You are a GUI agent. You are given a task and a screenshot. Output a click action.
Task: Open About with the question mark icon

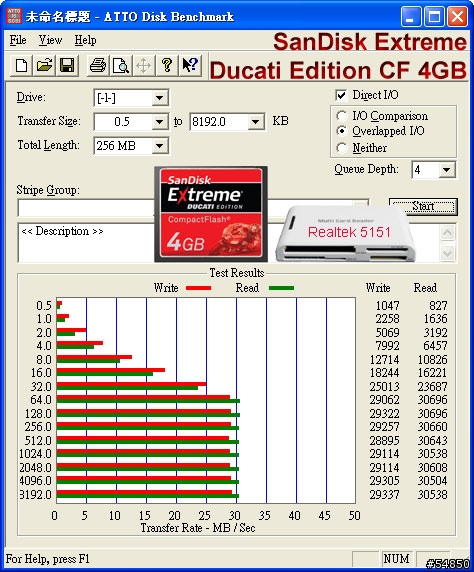pyautogui.click(x=167, y=66)
